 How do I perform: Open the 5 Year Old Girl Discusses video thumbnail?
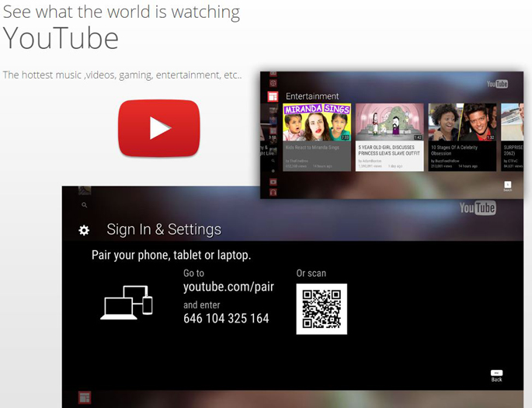click(390, 122)
